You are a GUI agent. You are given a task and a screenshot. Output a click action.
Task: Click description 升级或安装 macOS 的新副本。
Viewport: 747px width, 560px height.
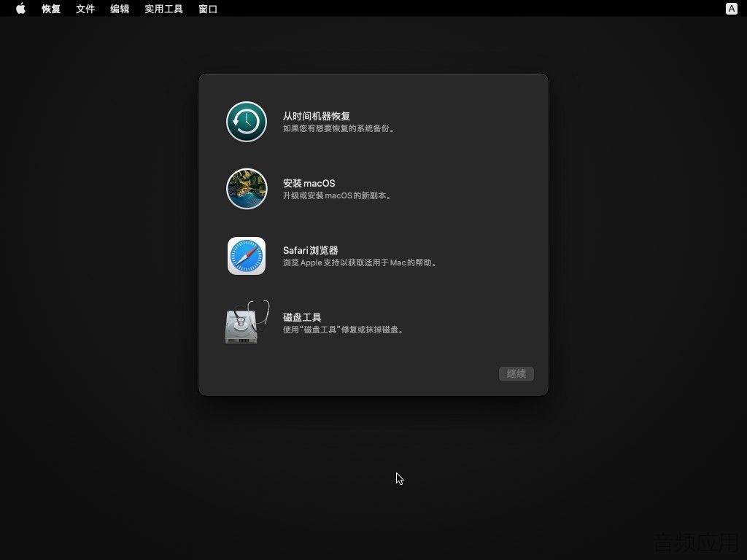coord(337,195)
